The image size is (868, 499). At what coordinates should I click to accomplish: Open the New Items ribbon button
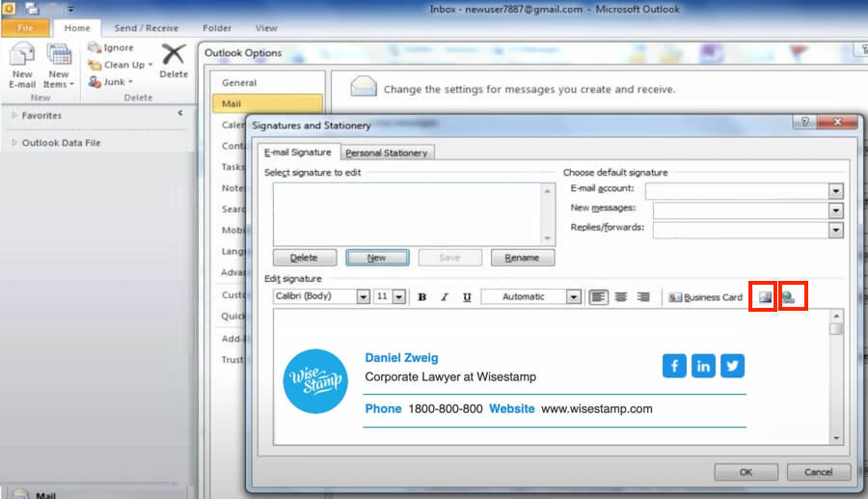click(x=59, y=65)
